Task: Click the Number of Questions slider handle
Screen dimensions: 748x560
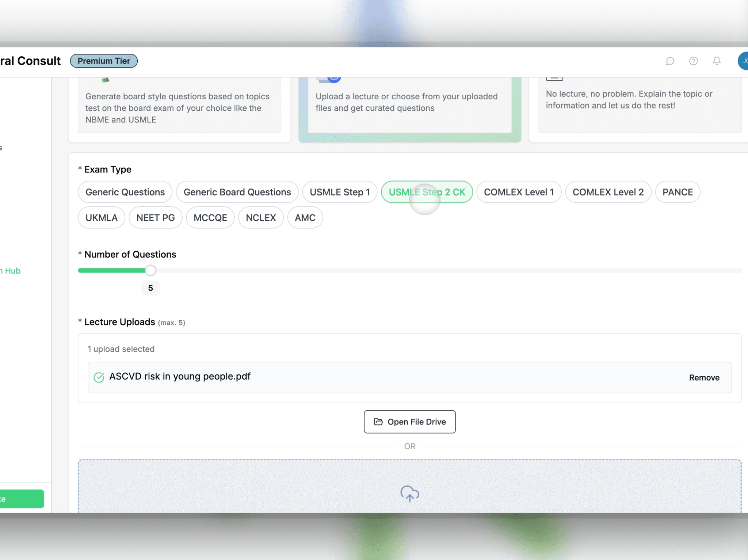Action: click(x=150, y=270)
